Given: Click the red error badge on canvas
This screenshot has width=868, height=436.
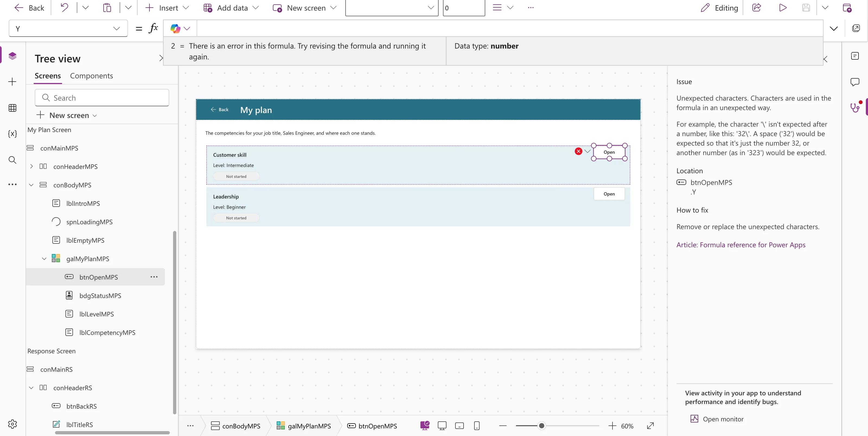Looking at the screenshot, I should coord(579,151).
